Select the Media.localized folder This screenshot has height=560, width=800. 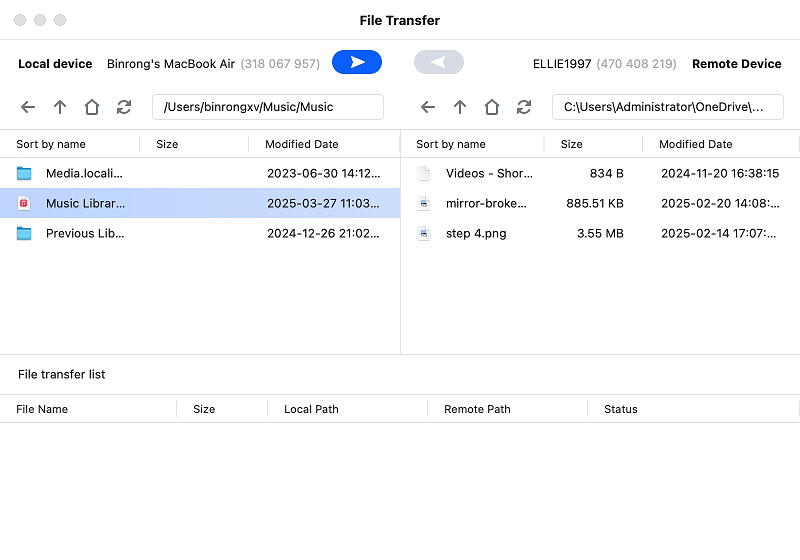point(85,173)
